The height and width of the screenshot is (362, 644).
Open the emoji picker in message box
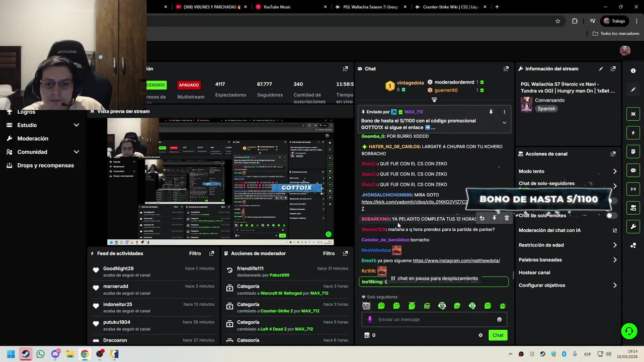499,319
